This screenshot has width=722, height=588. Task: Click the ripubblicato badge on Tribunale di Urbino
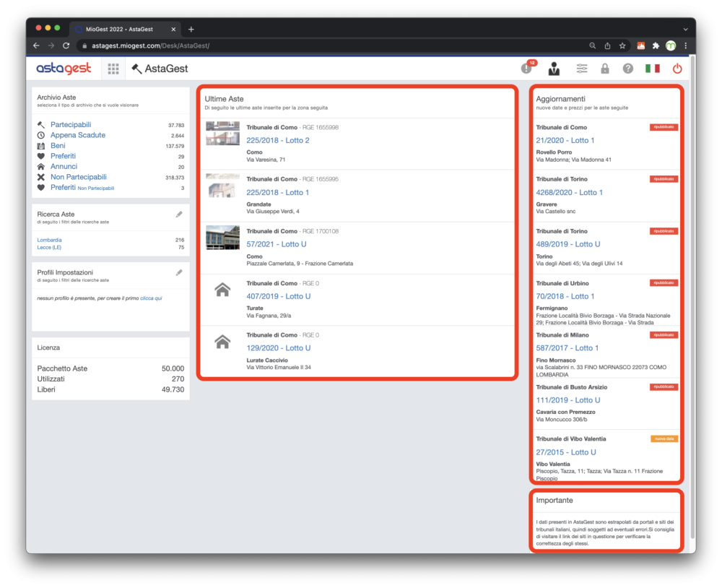pyautogui.click(x=664, y=283)
